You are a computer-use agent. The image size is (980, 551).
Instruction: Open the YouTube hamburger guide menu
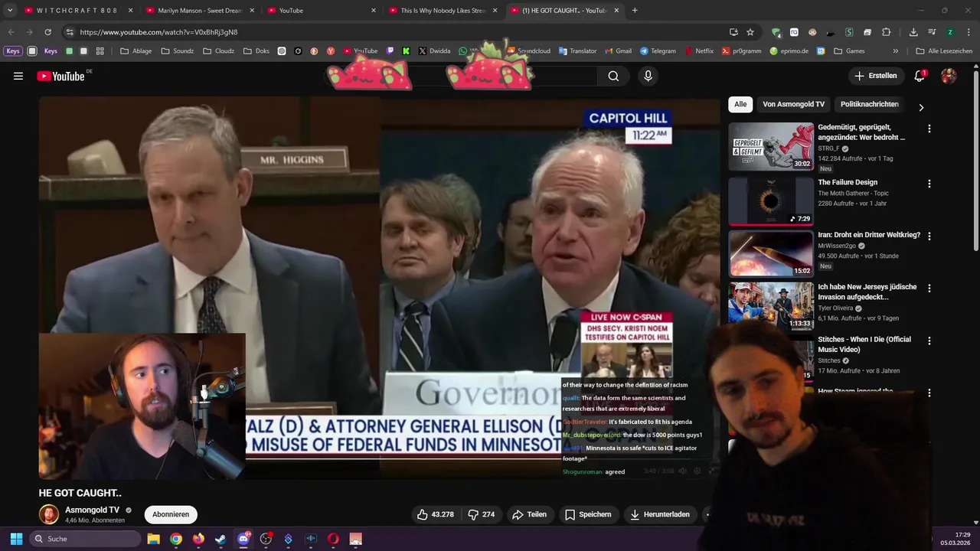(x=18, y=76)
